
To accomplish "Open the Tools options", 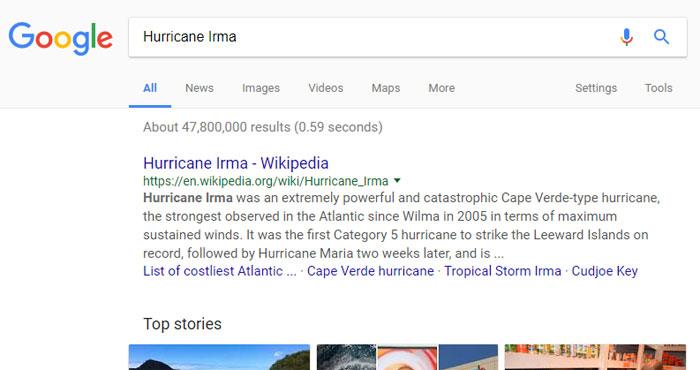I will click(658, 88).
